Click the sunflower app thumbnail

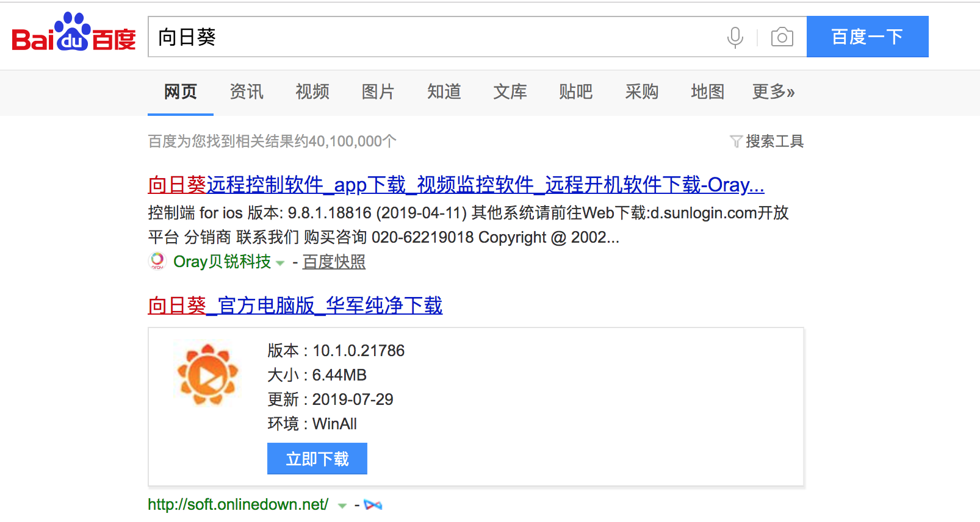point(207,374)
